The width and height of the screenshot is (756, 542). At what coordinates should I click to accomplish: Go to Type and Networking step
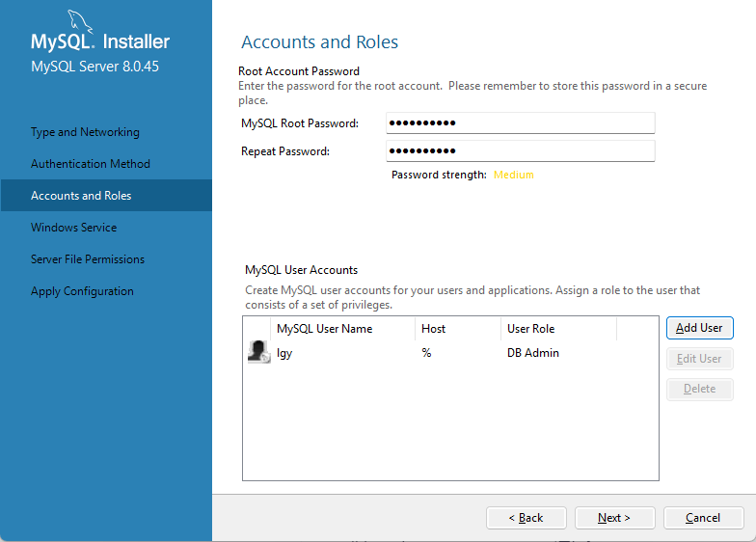pos(85,132)
